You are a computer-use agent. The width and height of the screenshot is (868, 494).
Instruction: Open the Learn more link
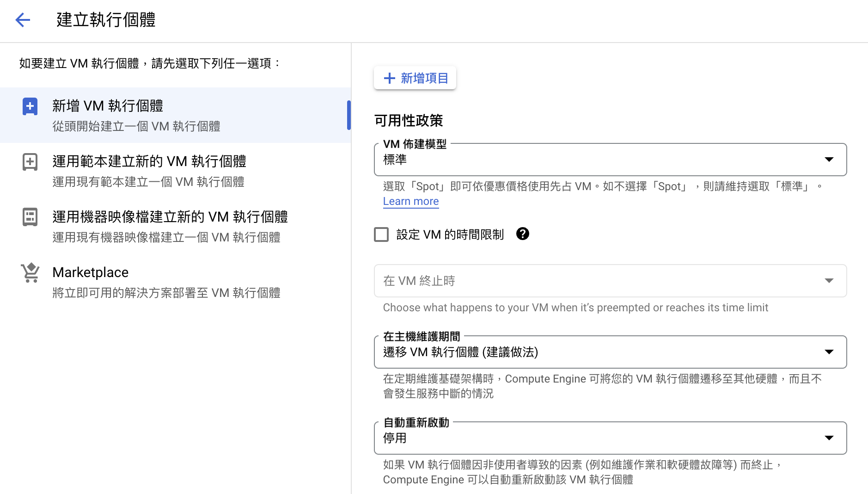411,202
